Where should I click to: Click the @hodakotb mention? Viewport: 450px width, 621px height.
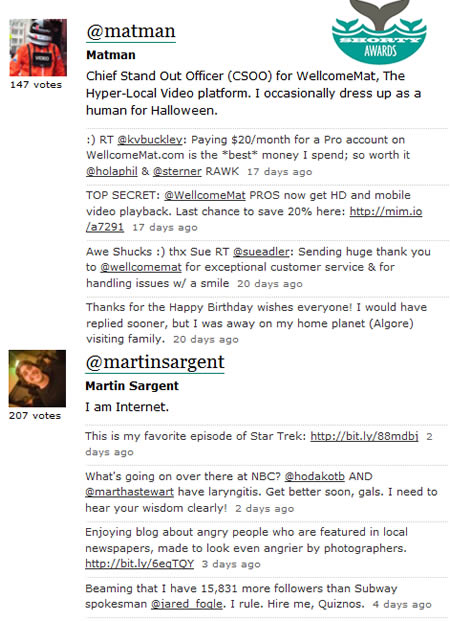click(315, 476)
